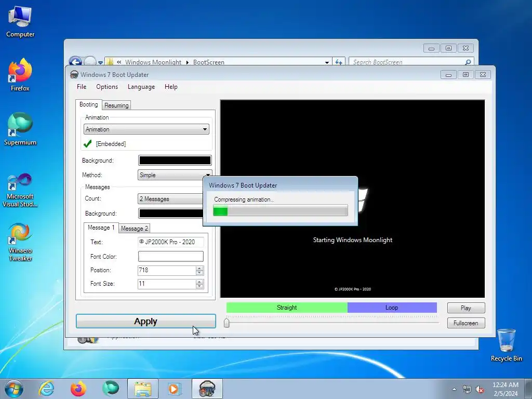Image resolution: width=532 pixels, height=399 pixels.
Task: Open the File menu
Action: coord(82,87)
